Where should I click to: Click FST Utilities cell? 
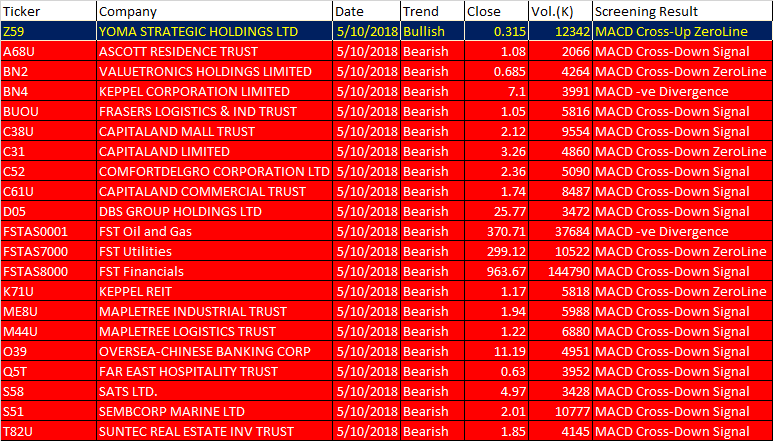tap(214, 251)
